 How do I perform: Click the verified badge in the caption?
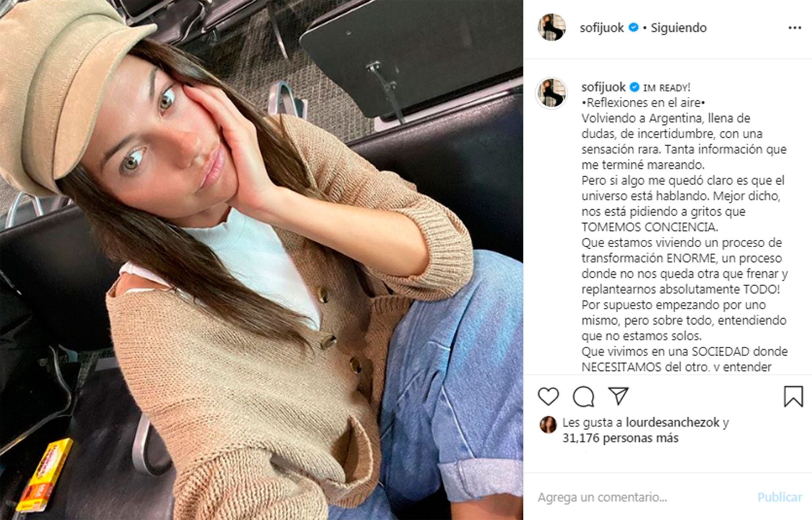pos(634,87)
